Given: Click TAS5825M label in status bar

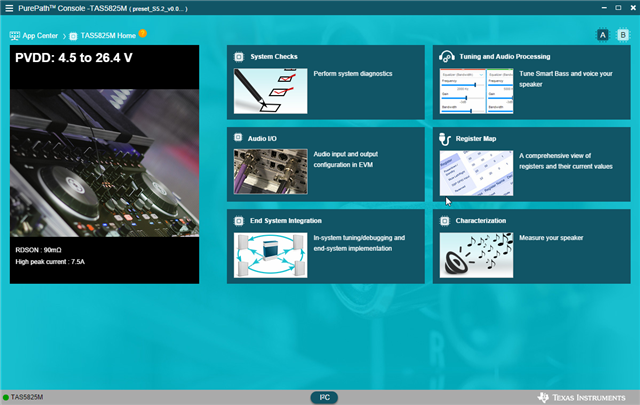Looking at the screenshot, I should pyautogui.click(x=27, y=397).
